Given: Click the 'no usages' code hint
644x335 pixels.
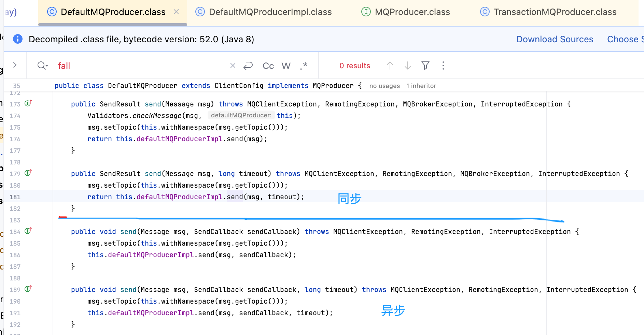Looking at the screenshot, I should click(384, 86).
